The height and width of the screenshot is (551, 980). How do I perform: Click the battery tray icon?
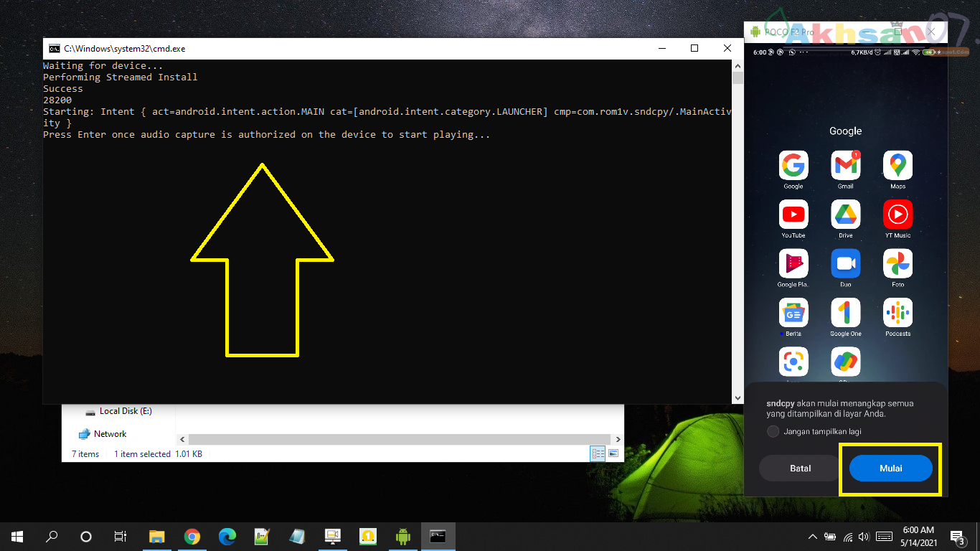click(830, 537)
